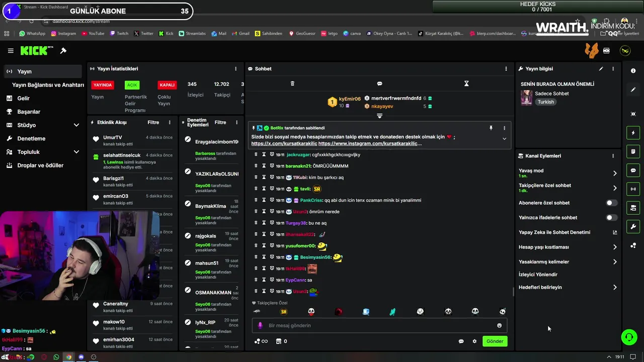Click the green AÇIK partner program badge

point(132,85)
